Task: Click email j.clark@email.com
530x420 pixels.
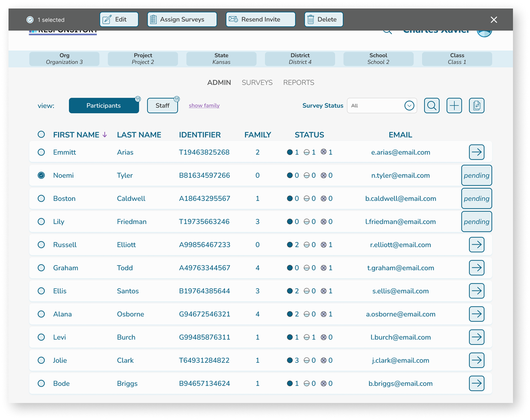Action: point(401,360)
